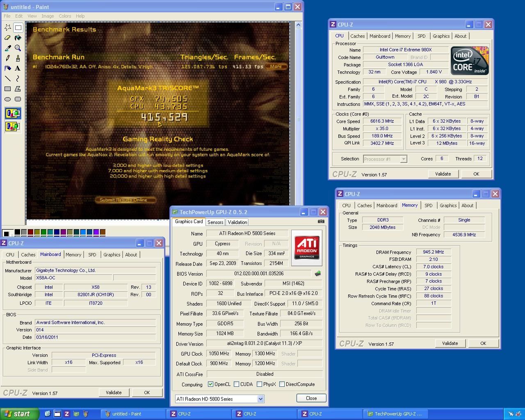The width and height of the screenshot is (525, 420).
Task: Click Validate in the CPU tab CPU-Z window
Action: [443, 174]
